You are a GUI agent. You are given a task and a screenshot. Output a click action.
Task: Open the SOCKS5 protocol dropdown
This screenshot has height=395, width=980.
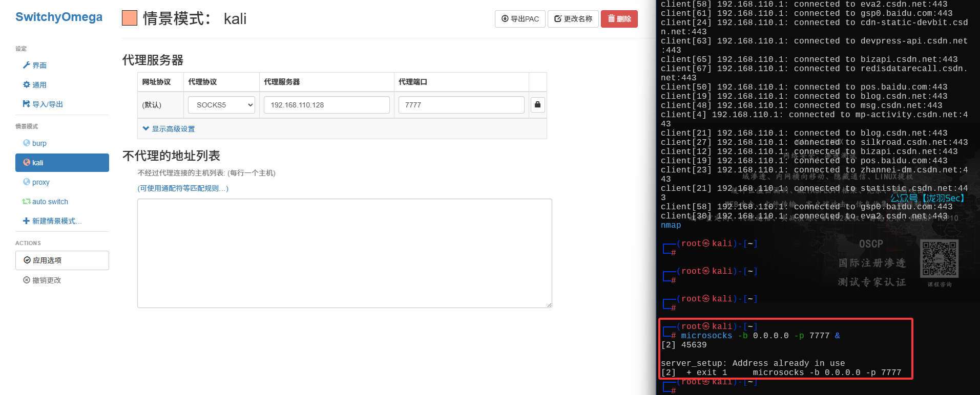point(221,105)
